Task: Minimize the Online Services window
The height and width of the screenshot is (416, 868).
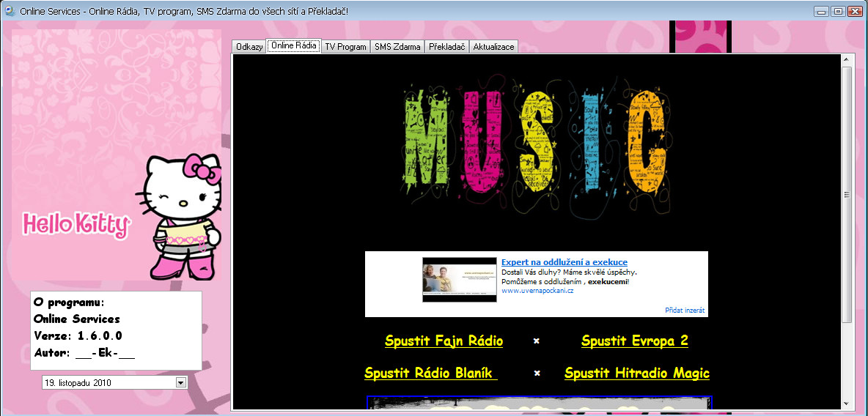Action: (x=821, y=11)
